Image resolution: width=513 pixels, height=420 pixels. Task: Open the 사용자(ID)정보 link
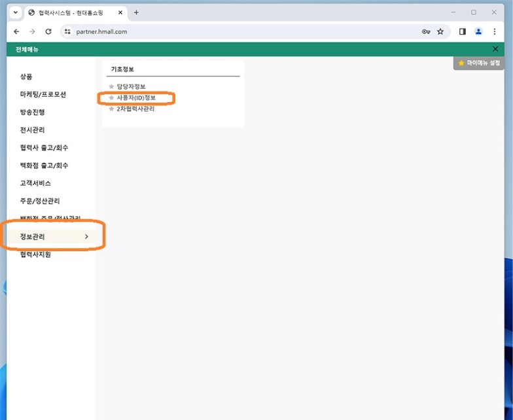[x=136, y=97]
